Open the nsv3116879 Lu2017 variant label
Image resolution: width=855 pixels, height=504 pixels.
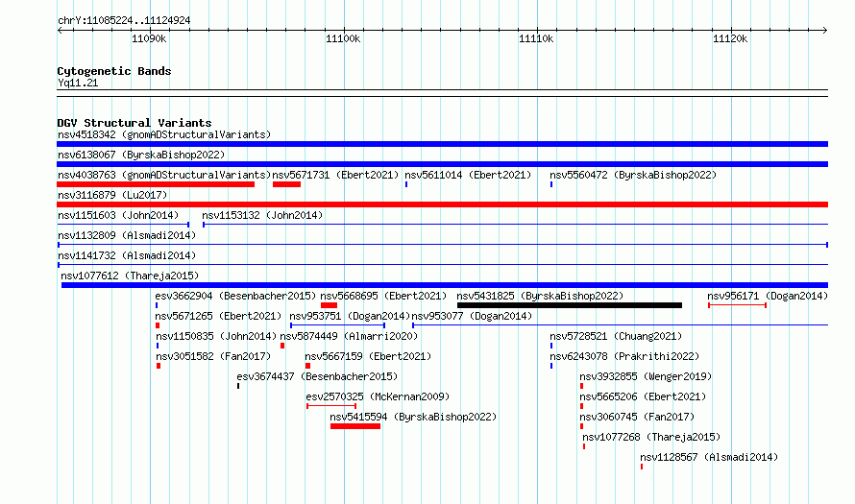(112, 195)
